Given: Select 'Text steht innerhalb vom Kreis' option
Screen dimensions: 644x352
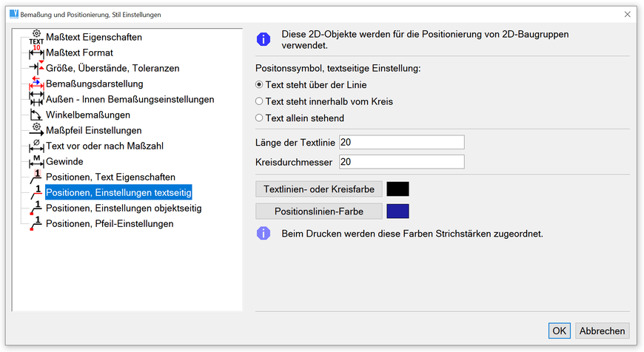Looking at the screenshot, I should point(259,101).
